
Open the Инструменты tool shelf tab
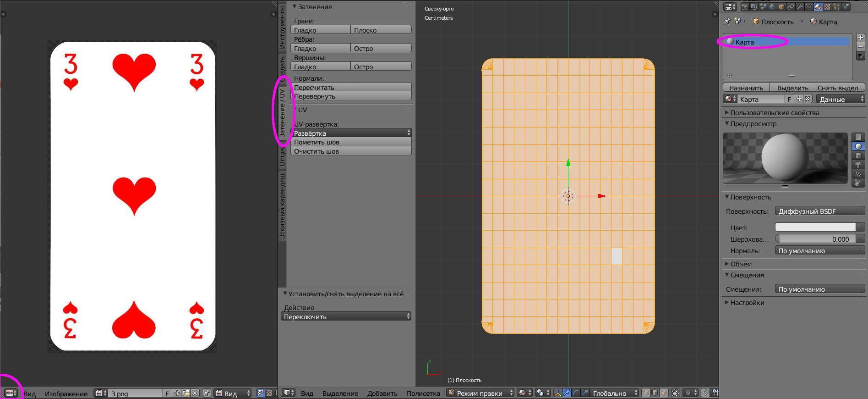[x=282, y=28]
